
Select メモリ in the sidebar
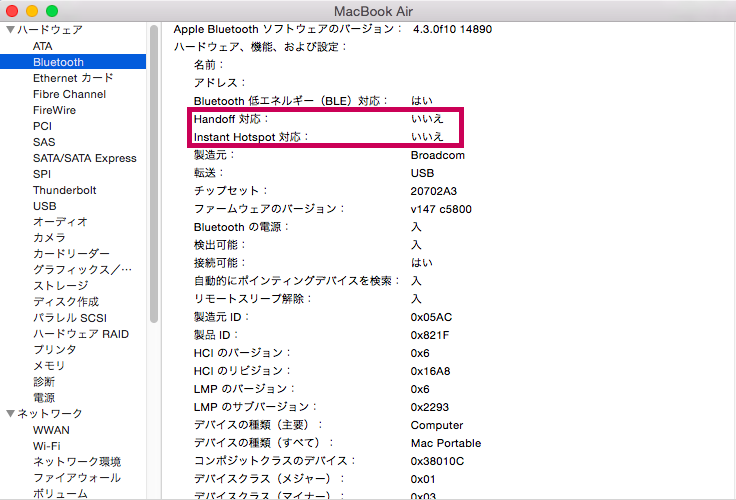tap(49, 365)
